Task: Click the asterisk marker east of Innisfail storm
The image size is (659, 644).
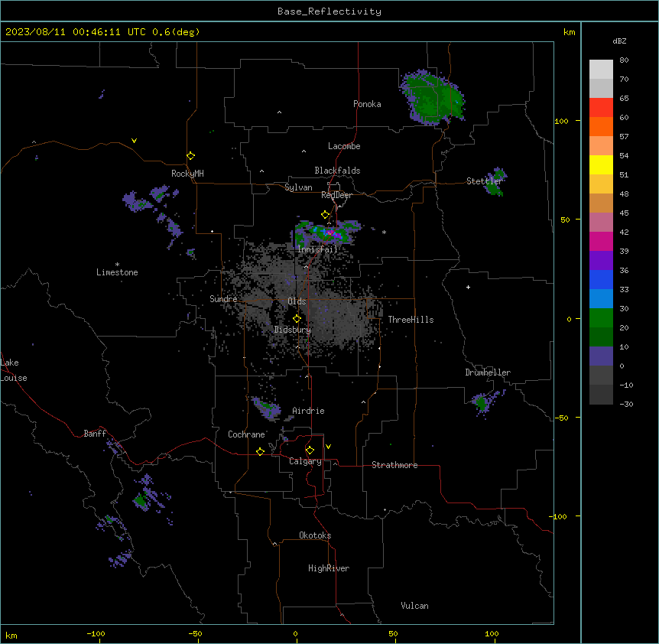Action: tap(384, 232)
